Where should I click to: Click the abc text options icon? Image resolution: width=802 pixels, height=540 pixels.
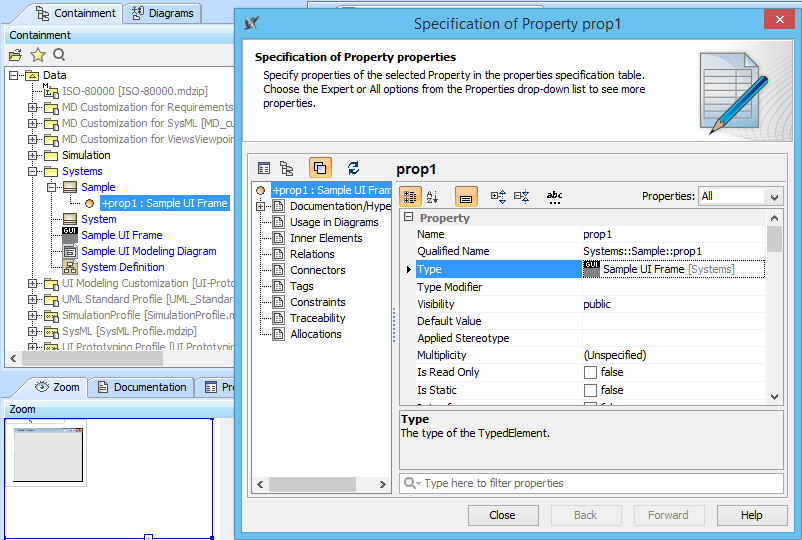click(554, 197)
